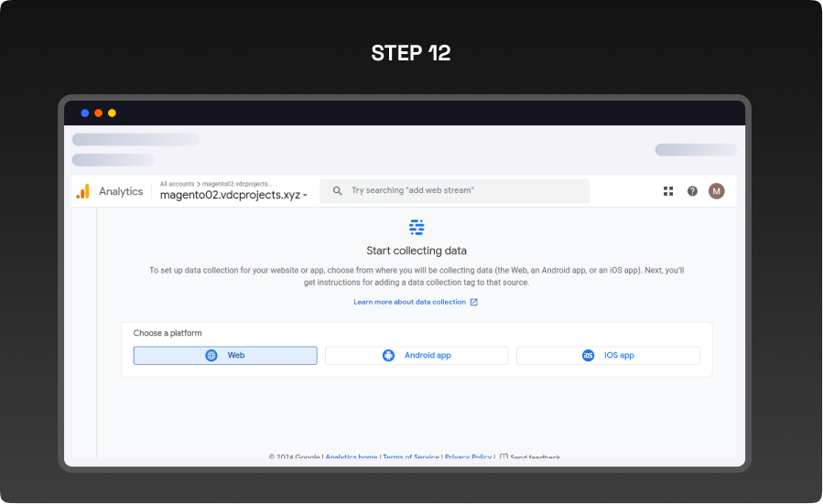Image resolution: width=823 pixels, height=504 pixels.
Task: Click the Send feedback icon in footer
Action: point(504,456)
